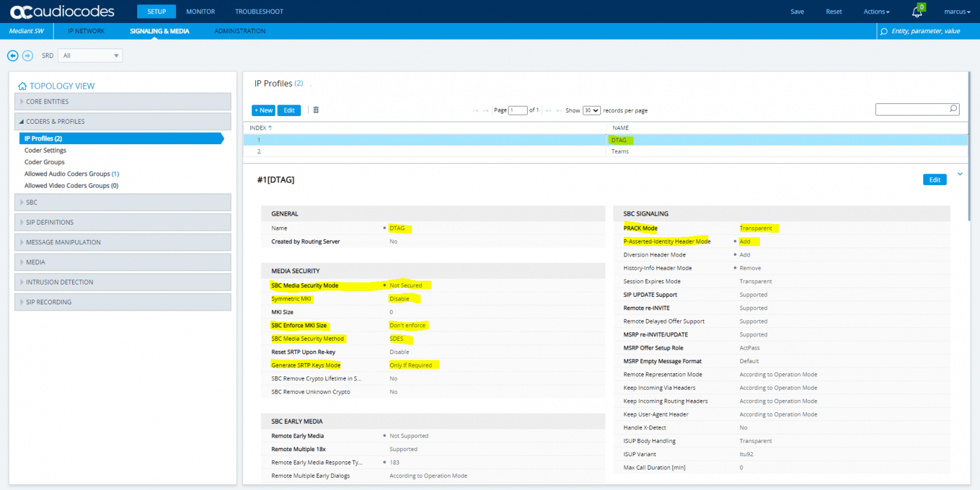
Task: Open the SRD All dropdown
Action: coord(89,56)
